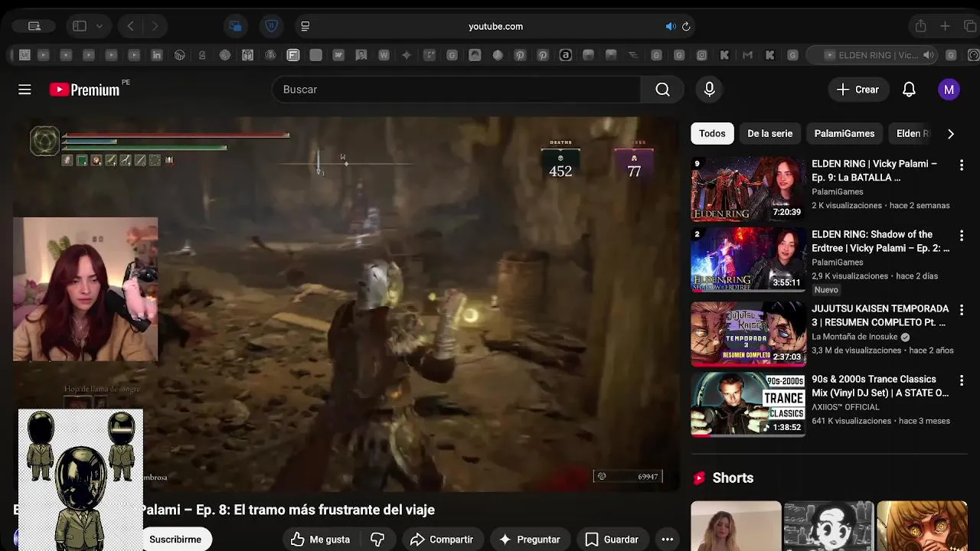Screen dimensions: 980x551
Task: Start voice search with the microphone
Action: point(710,90)
